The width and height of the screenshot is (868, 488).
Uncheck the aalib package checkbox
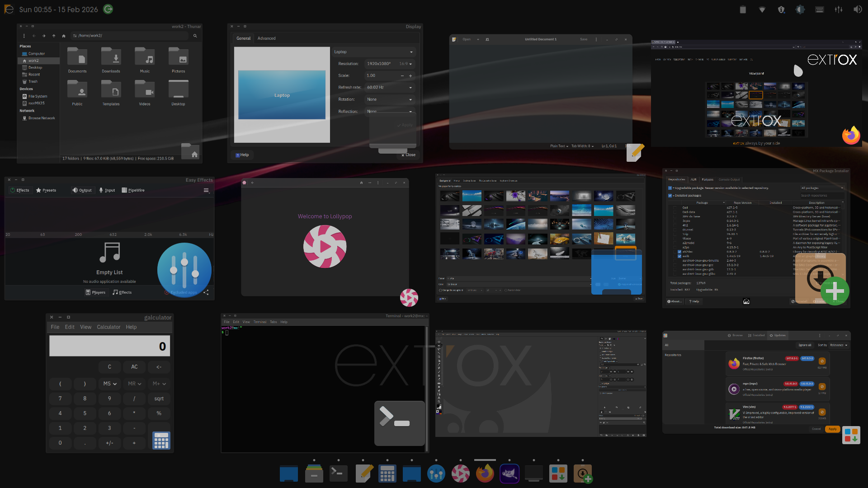pos(679,256)
